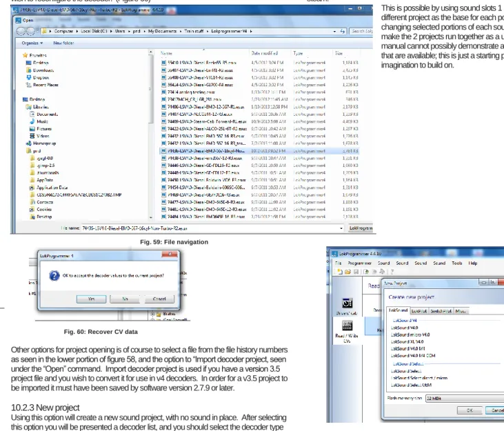Choose LokSound XL V4.0 in the decoder list
The width and height of the screenshot is (504, 431).
pyautogui.click(x=407, y=341)
